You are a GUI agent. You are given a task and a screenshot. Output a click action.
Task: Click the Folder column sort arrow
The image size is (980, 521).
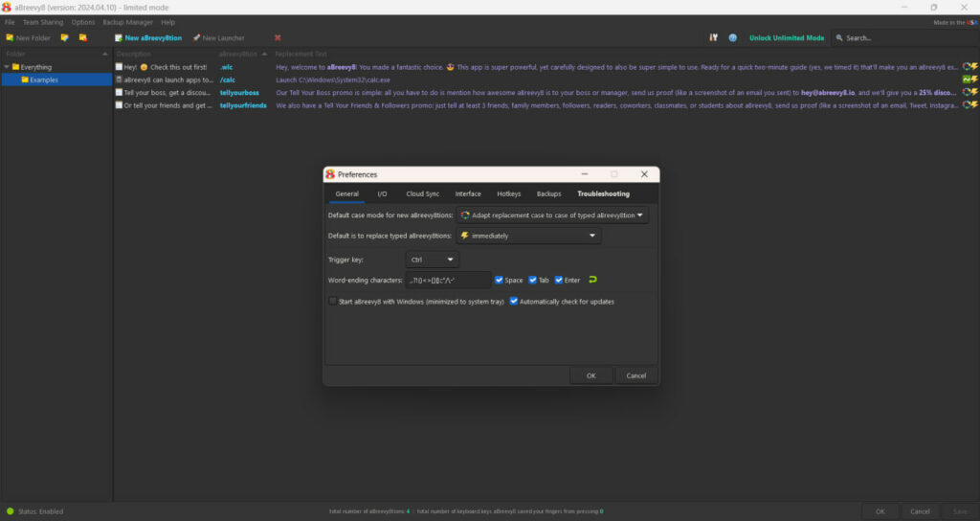(104, 54)
